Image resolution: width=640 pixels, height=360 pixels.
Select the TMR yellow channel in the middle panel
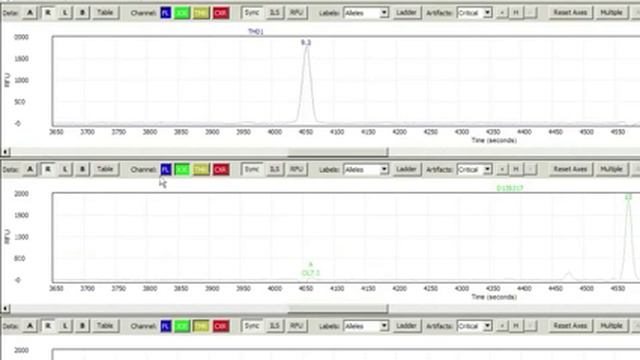tap(201, 169)
